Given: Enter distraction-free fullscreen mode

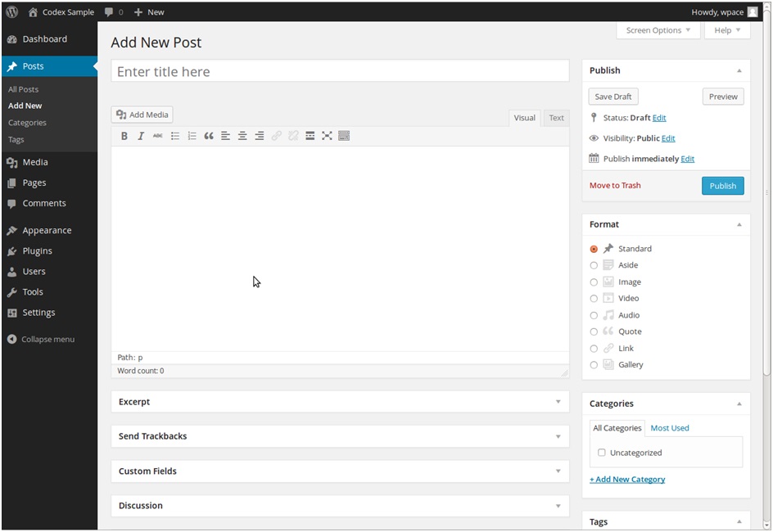Looking at the screenshot, I should (327, 136).
